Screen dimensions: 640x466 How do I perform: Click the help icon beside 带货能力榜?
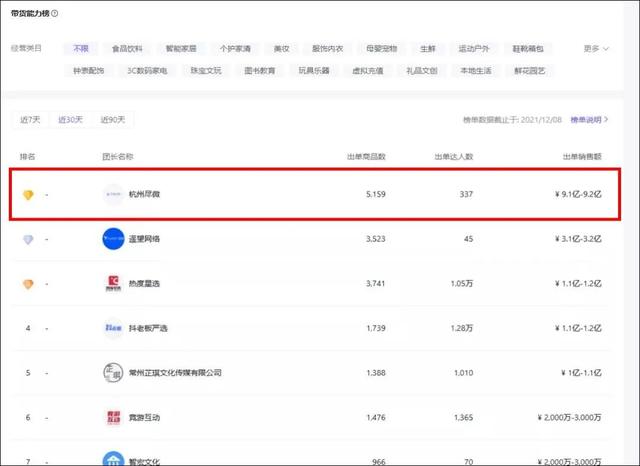click(55, 13)
